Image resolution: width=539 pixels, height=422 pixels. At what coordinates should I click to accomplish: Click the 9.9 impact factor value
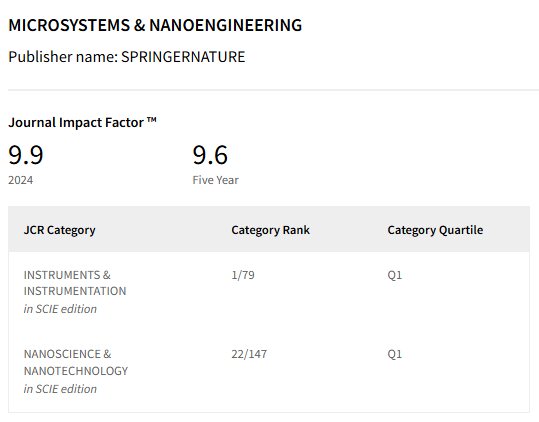click(x=26, y=155)
